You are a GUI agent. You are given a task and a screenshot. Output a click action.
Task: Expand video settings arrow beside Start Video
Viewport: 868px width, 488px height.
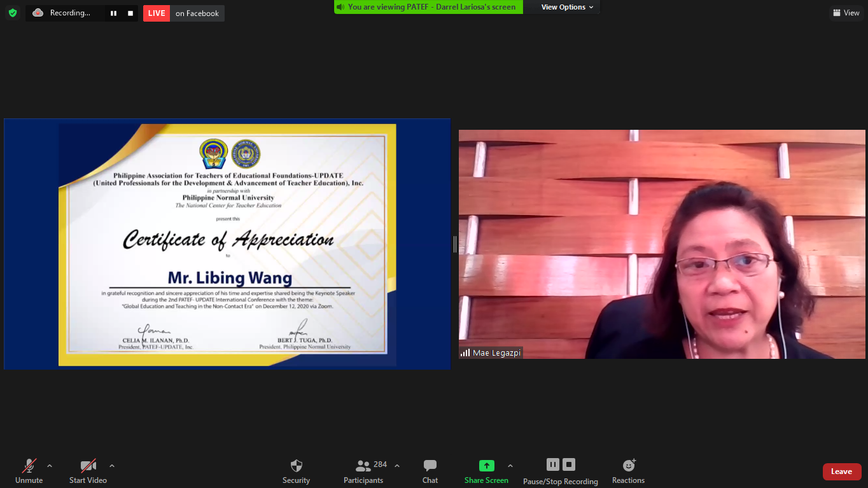tap(112, 466)
